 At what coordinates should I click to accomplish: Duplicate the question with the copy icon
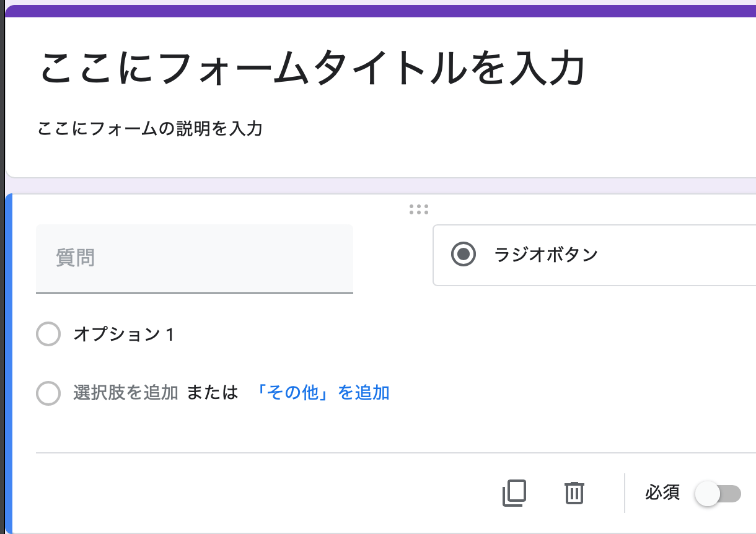coord(514,493)
